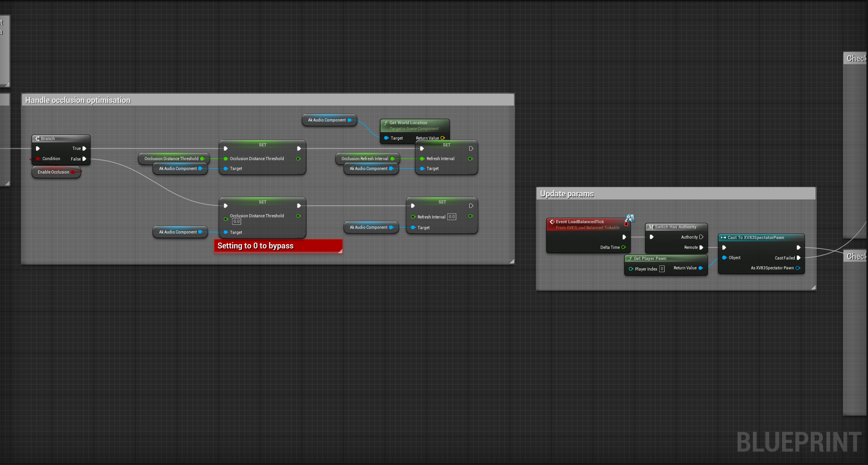Select the red 'Setting to 0 to bypass' comment
This screenshot has height=465, width=868.
click(278, 246)
